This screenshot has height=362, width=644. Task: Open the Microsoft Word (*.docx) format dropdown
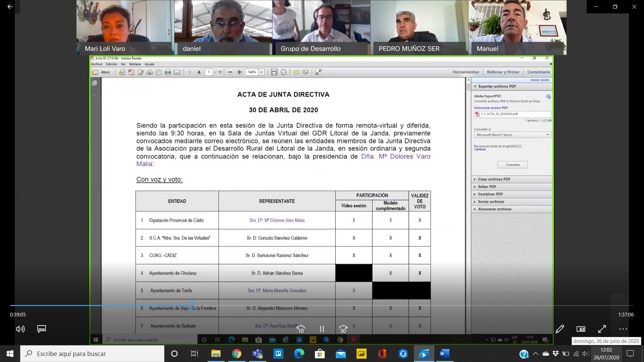click(x=512, y=135)
